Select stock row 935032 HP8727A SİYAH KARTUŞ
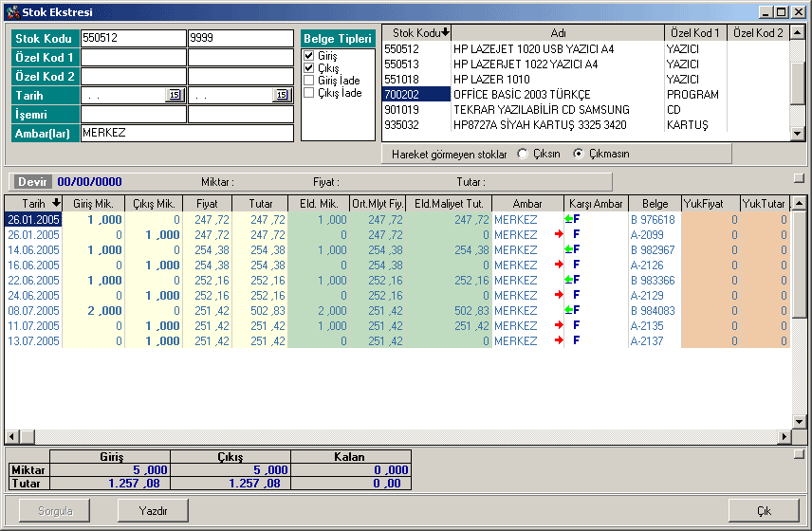 [585, 125]
